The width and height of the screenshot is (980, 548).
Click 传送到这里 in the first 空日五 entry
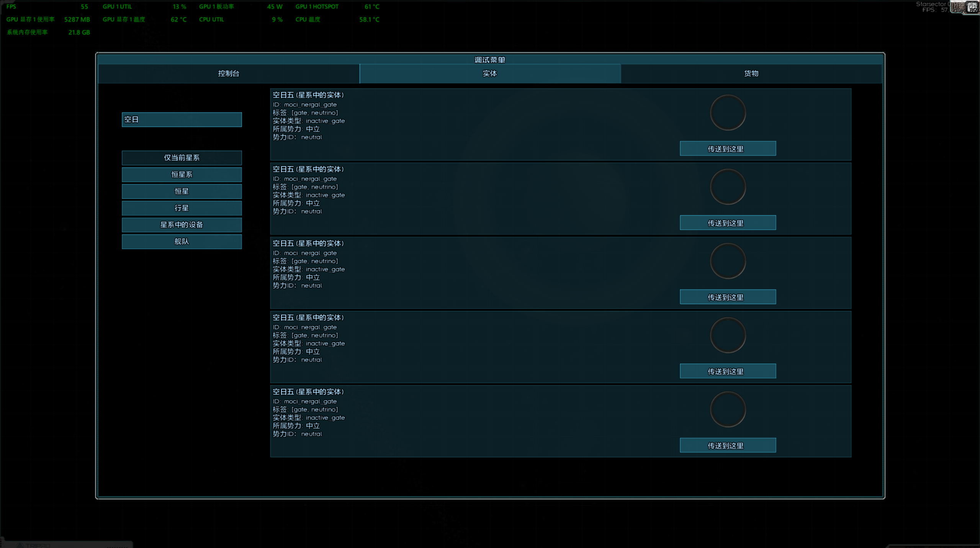coord(728,149)
